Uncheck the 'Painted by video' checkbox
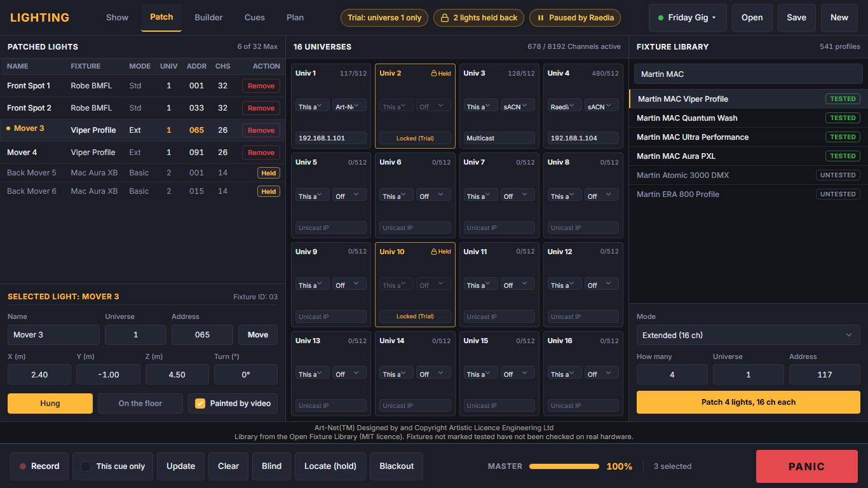 coord(200,403)
